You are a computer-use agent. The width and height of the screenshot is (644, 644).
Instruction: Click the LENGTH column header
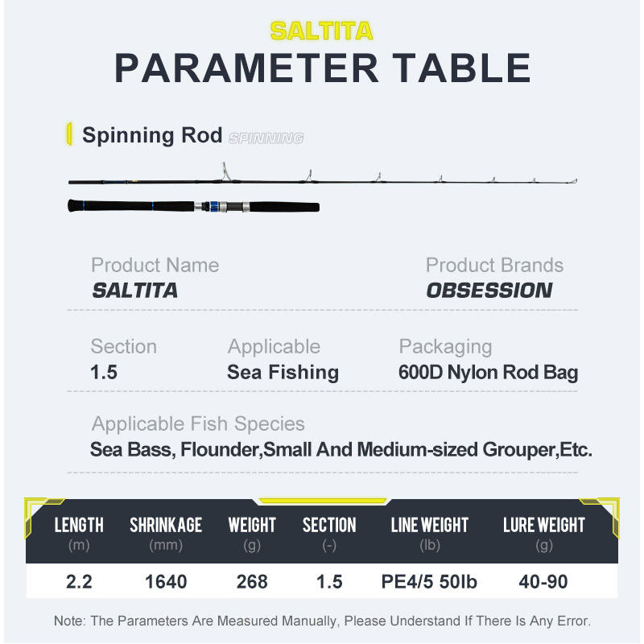pyautogui.click(x=79, y=526)
